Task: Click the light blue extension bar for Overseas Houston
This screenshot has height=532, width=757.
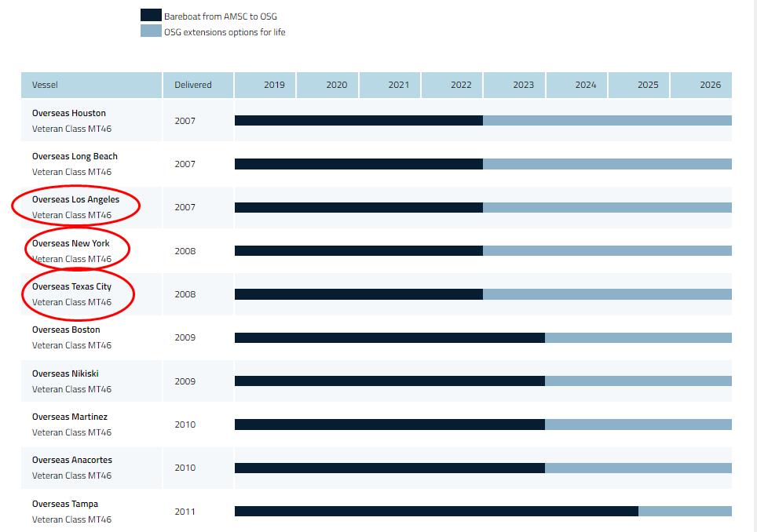Action: (x=607, y=121)
